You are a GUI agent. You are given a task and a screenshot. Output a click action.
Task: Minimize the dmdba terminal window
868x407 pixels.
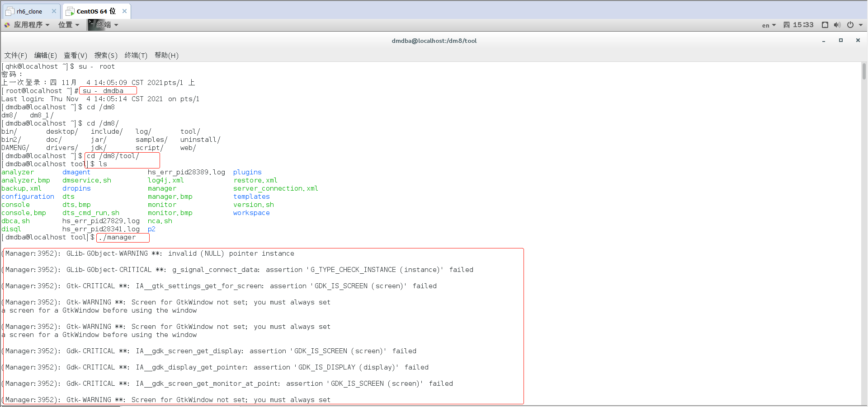tap(824, 41)
